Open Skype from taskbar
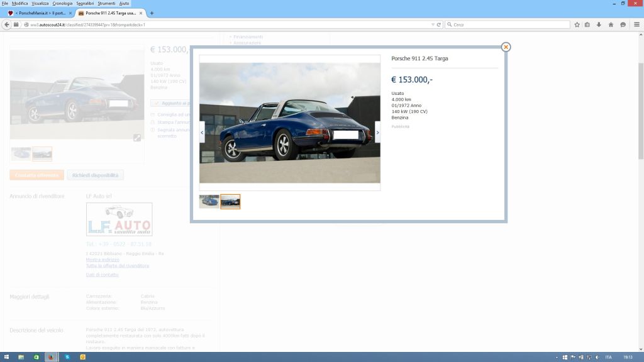This screenshot has width=644, height=362. [x=67, y=357]
